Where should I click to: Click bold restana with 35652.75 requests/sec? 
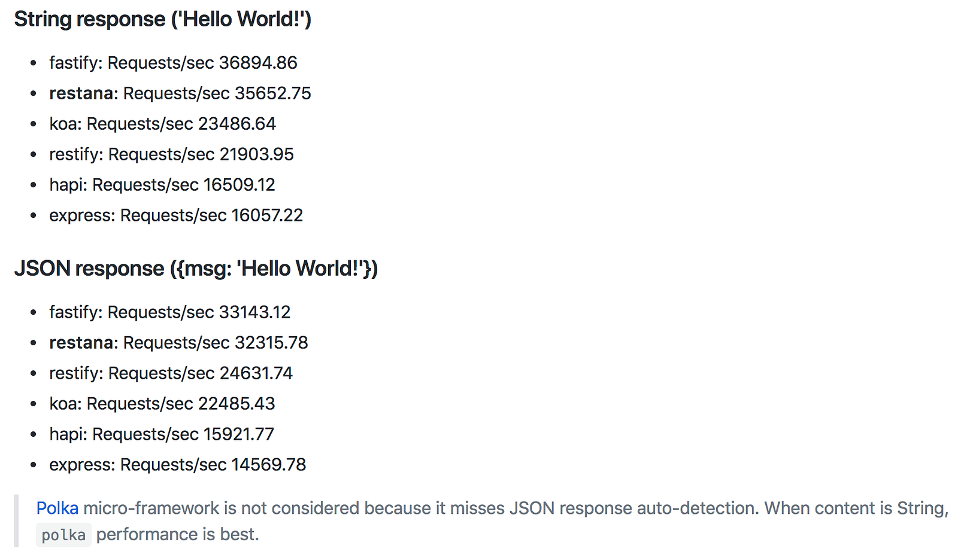point(81,93)
